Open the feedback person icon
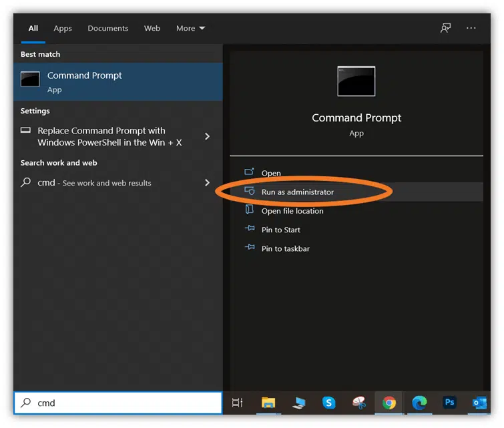 [x=445, y=28]
